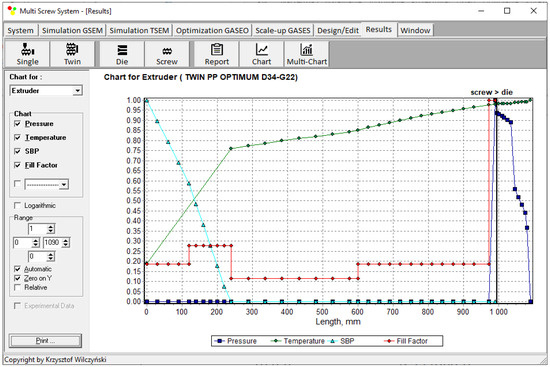The width and height of the screenshot is (550, 367).
Task: Show the Chart view icon
Action: [262, 54]
